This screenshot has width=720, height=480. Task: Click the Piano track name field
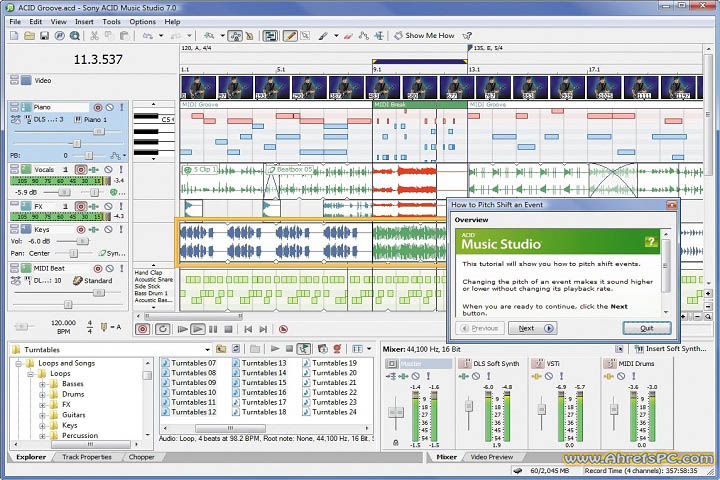pyautogui.click(x=60, y=107)
